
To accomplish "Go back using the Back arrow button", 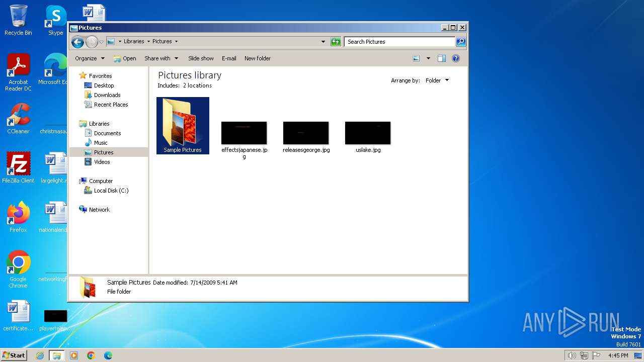I will [x=77, y=42].
